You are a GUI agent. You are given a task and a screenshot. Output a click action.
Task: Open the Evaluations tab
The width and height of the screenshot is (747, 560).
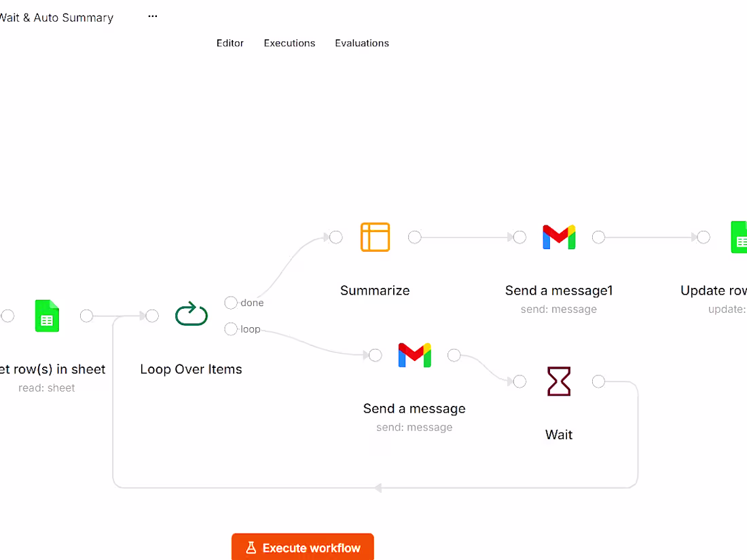tap(361, 43)
